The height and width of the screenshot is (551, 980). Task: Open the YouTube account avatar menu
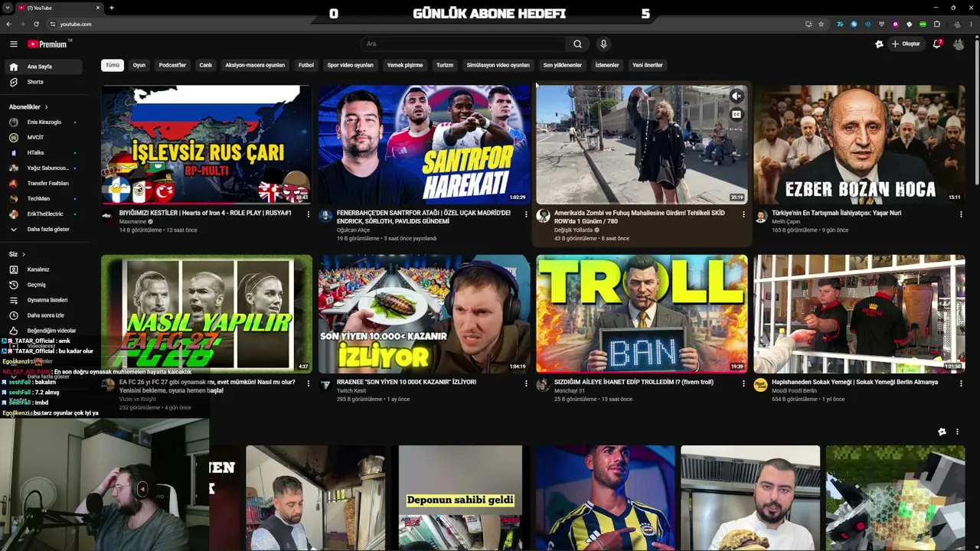point(959,44)
